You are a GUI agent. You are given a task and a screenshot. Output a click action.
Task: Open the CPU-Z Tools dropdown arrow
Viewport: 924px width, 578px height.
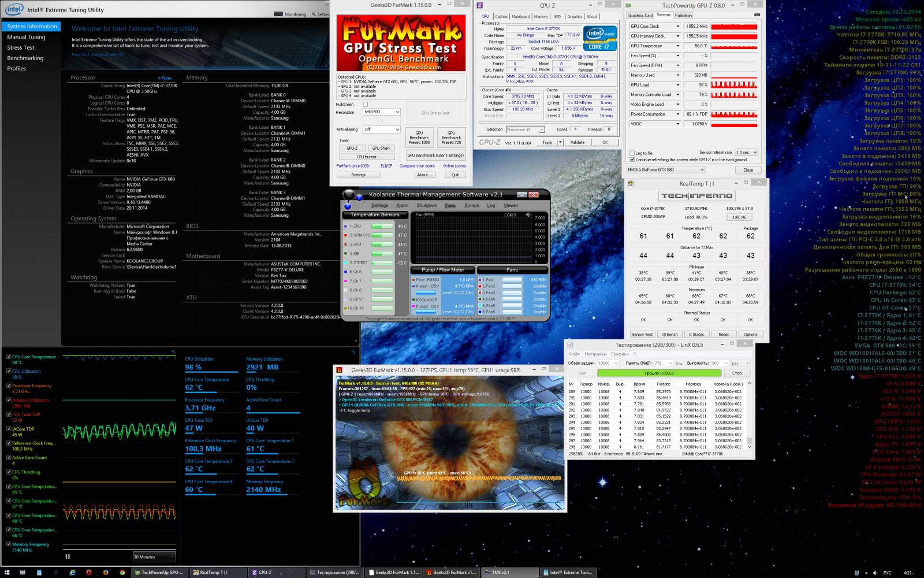click(x=560, y=142)
